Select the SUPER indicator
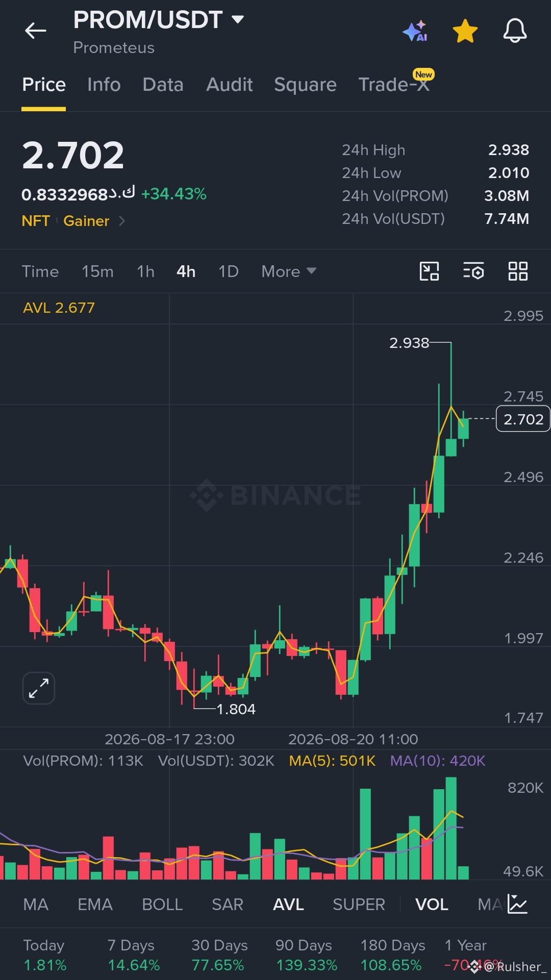Screen dimensions: 551x980 pos(359,904)
